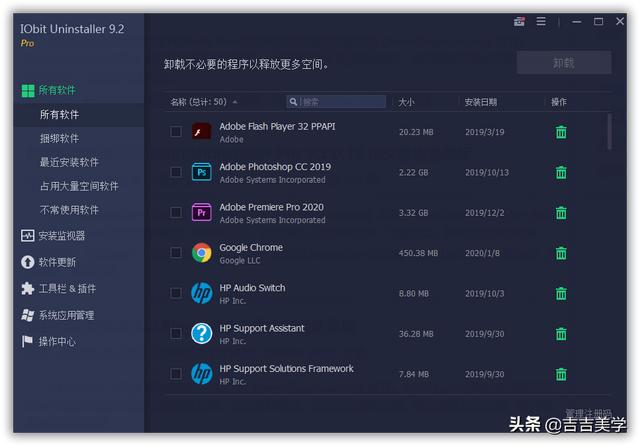Image resolution: width=640 pixels, height=446 pixels.
Task: Click the 2.22 GB size value
Action: coord(413,172)
